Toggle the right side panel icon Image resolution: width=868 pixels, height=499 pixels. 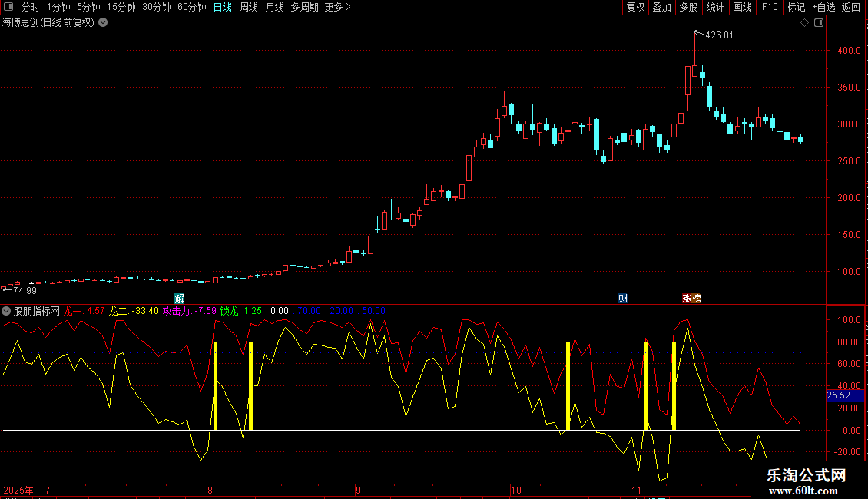(819, 23)
